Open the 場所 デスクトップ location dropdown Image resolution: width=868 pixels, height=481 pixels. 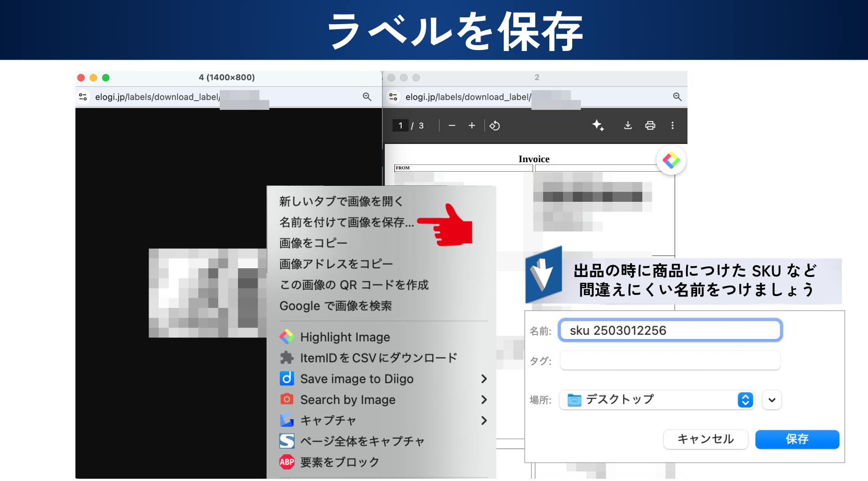(x=657, y=400)
